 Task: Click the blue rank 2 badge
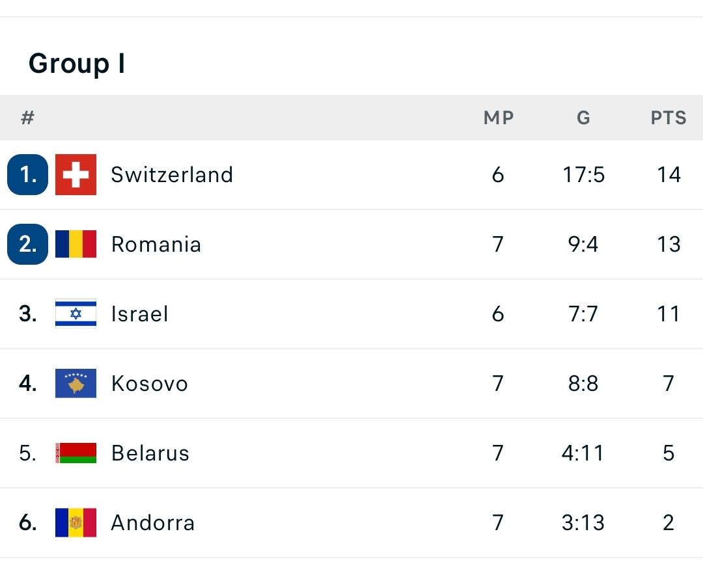click(x=28, y=244)
